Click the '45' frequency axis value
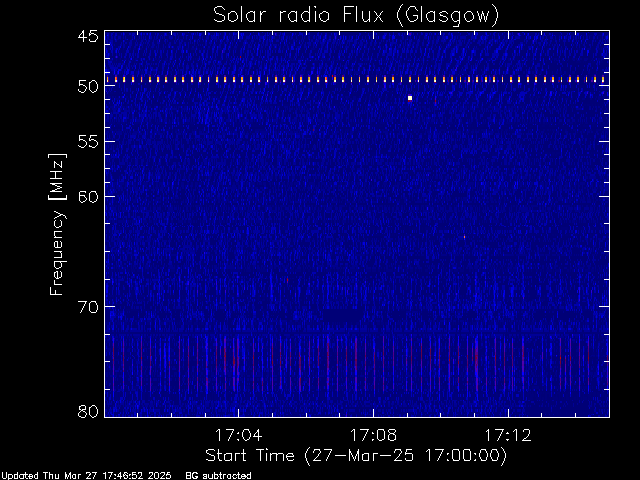Viewport: 640px width, 480px height. click(x=88, y=36)
